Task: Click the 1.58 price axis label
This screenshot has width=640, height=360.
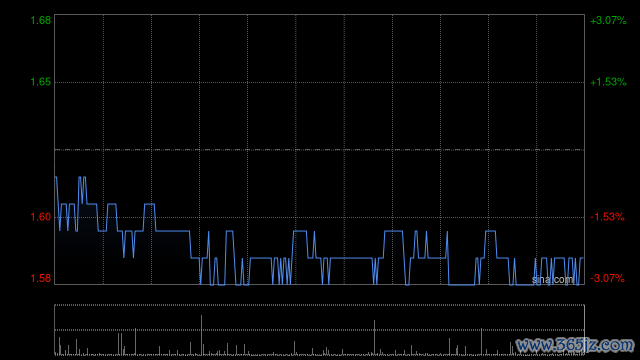Action: point(41,278)
